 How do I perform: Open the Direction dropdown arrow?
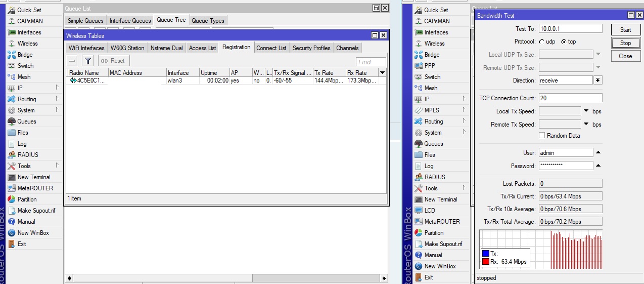click(598, 80)
